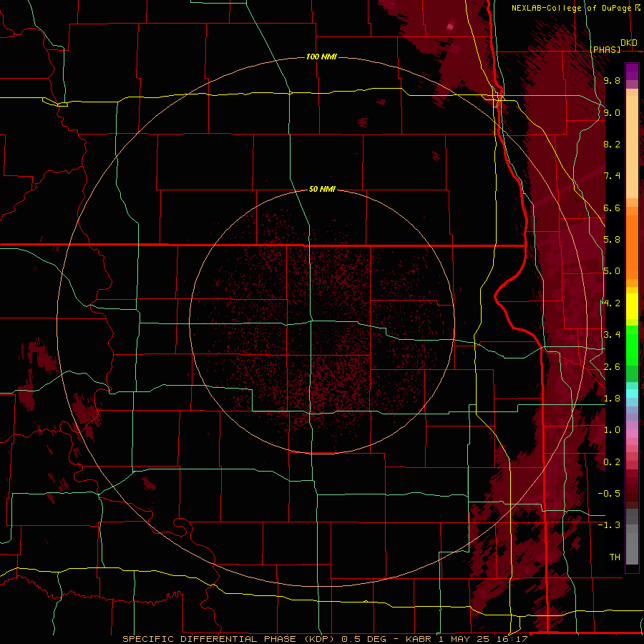Click the 5.0 value on the color scale

(612, 271)
